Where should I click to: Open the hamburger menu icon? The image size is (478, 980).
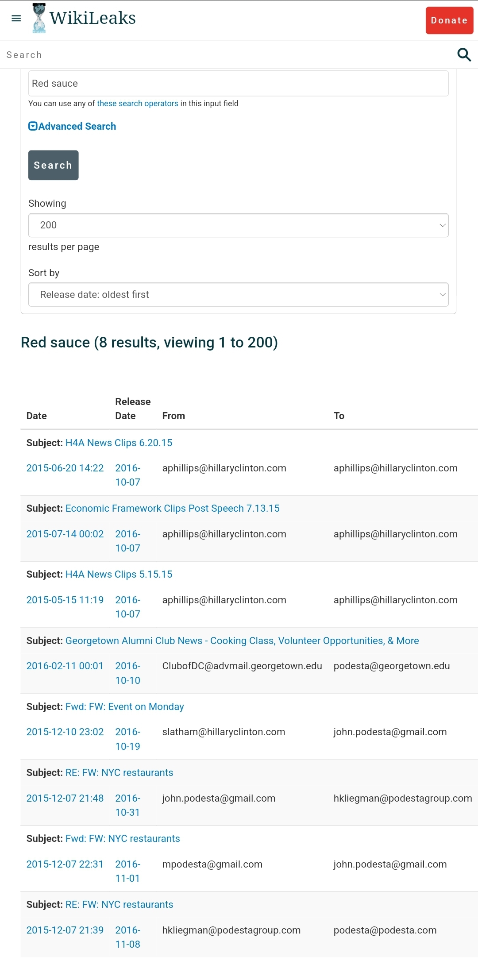tap(16, 18)
